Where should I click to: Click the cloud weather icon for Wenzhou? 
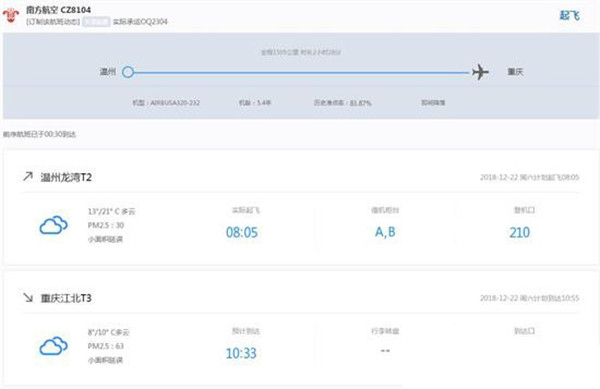tap(54, 225)
